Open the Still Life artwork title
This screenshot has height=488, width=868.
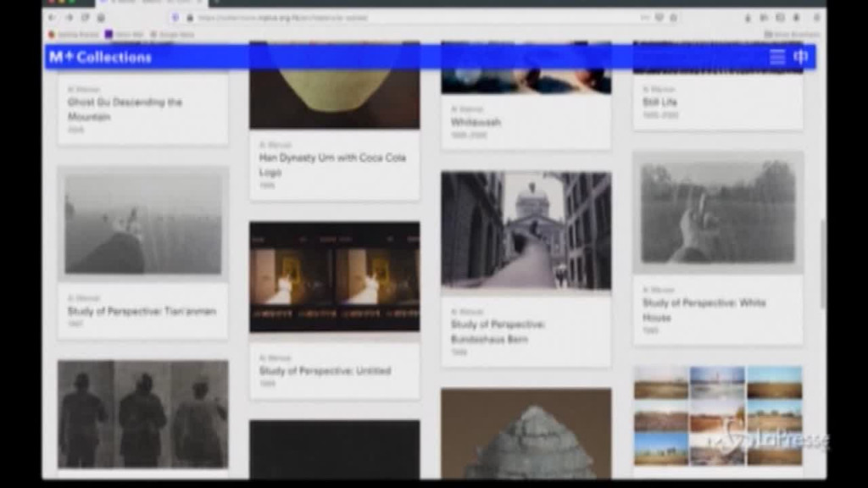pos(659,102)
